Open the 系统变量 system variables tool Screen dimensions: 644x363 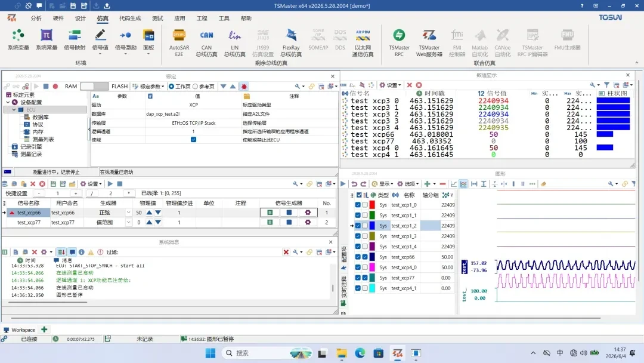pos(18,40)
